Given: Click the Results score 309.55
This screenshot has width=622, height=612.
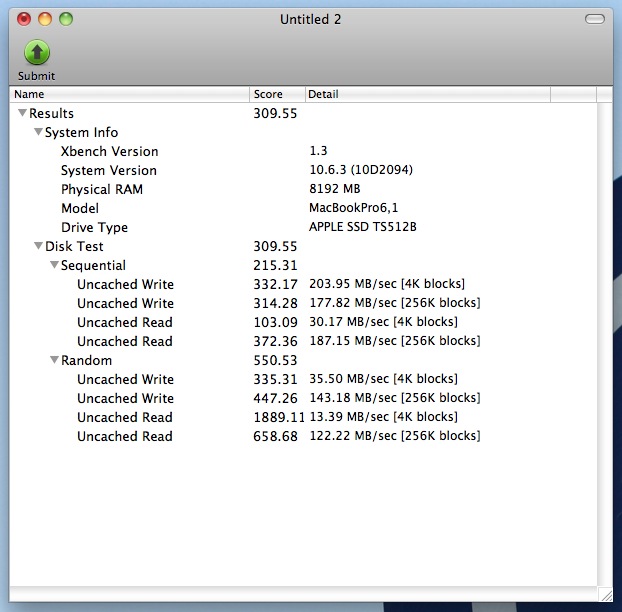Looking at the screenshot, I should tap(275, 113).
